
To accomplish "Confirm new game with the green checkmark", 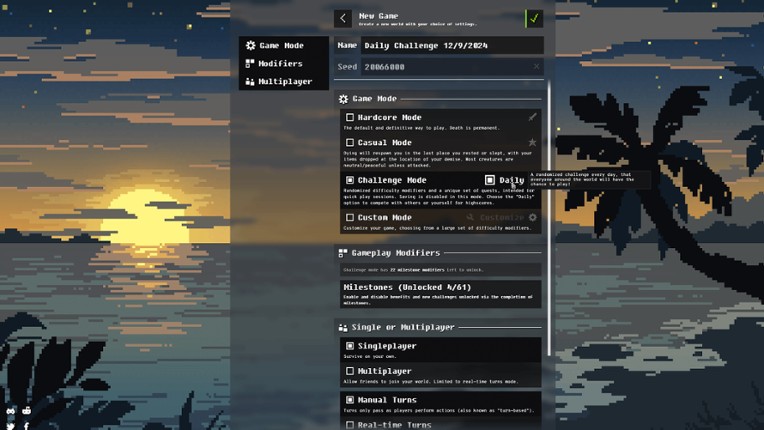I will [x=534, y=18].
